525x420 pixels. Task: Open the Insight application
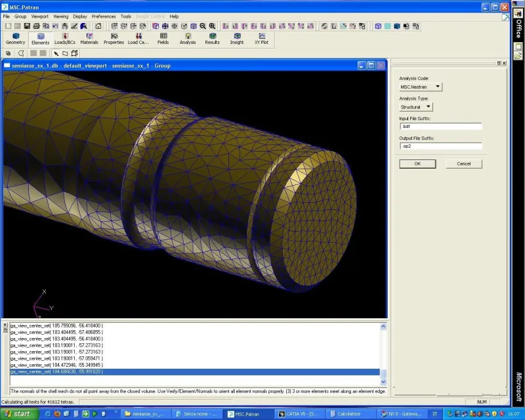point(237,39)
